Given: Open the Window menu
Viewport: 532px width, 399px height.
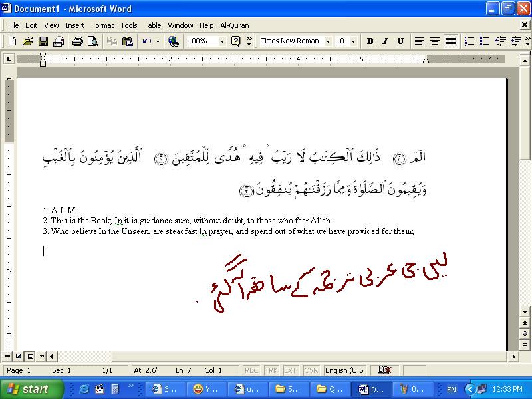Looking at the screenshot, I should click(180, 25).
